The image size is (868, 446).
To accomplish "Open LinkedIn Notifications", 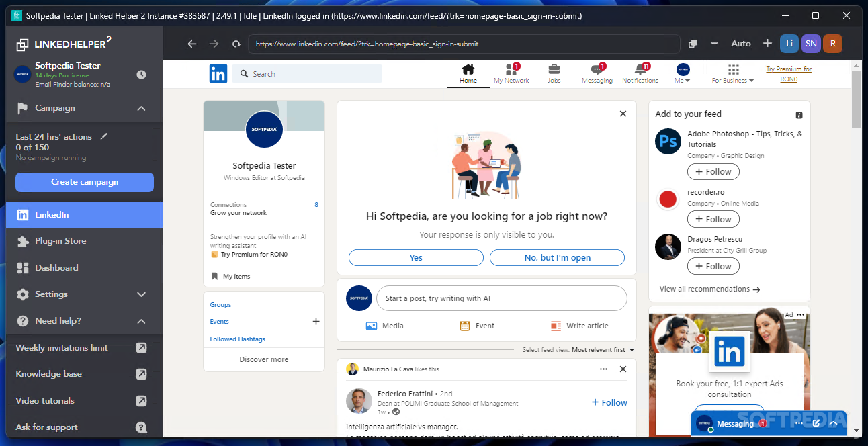I will click(640, 74).
